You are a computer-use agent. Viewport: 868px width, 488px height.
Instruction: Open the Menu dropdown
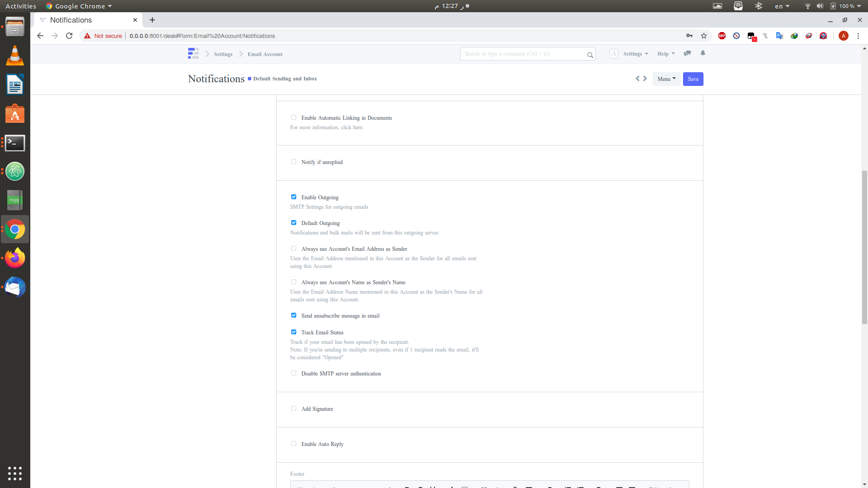coord(666,79)
